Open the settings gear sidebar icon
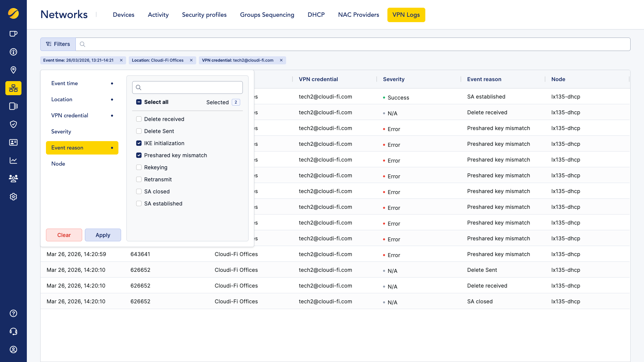 tap(13, 197)
